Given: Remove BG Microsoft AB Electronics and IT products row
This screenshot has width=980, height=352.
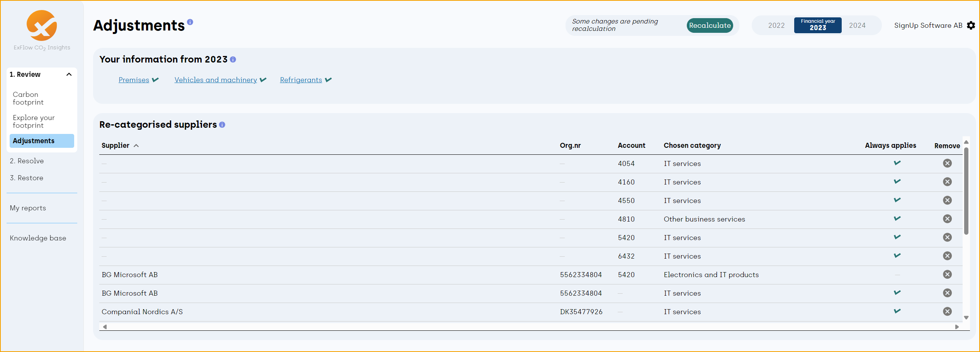Looking at the screenshot, I should pyautogui.click(x=947, y=274).
